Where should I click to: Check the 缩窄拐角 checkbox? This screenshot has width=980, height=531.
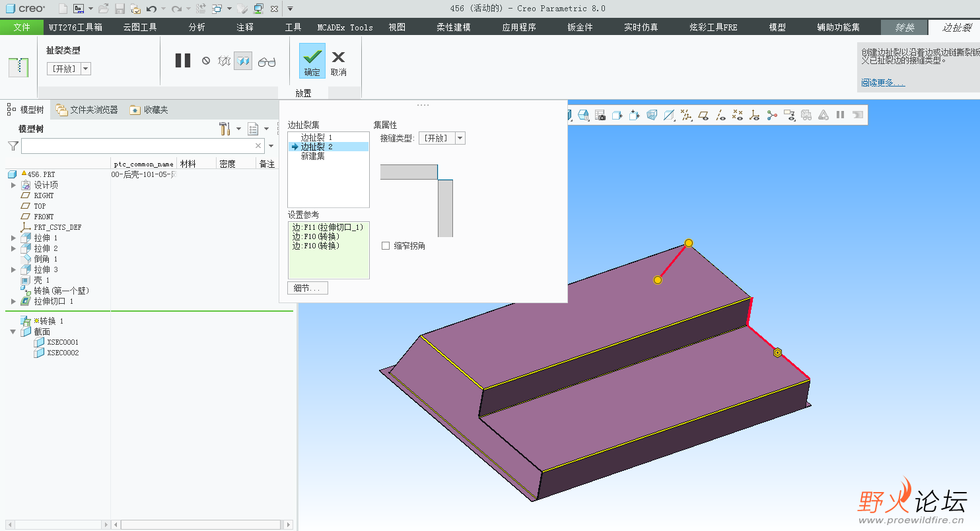pyautogui.click(x=386, y=246)
